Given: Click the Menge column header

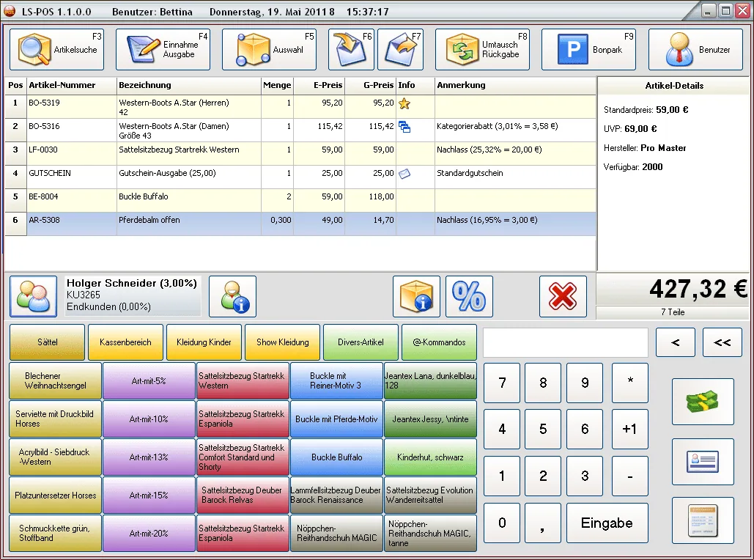Looking at the screenshot, I should (x=277, y=85).
